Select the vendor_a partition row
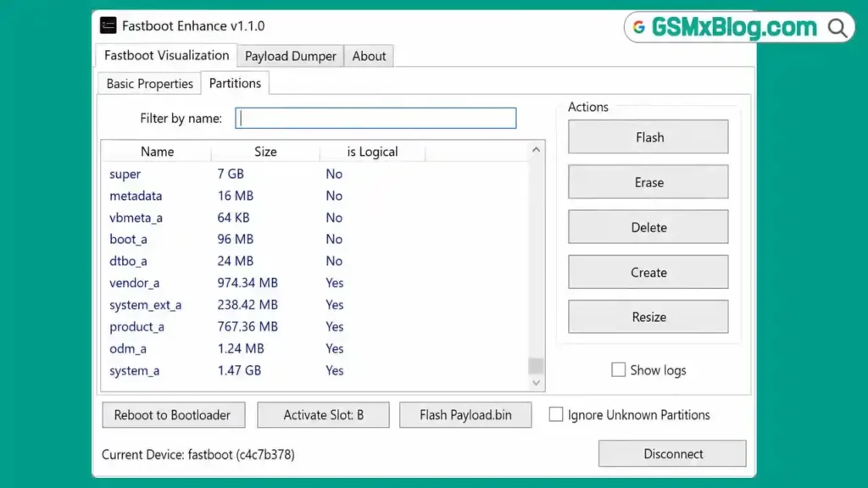 coord(315,283)
